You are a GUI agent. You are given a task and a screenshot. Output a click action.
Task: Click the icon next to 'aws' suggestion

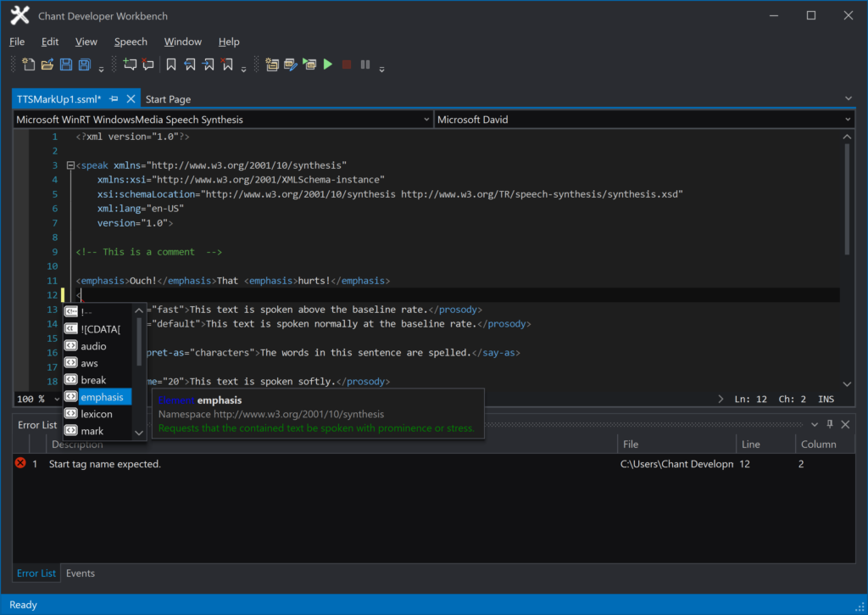(71, 362)
